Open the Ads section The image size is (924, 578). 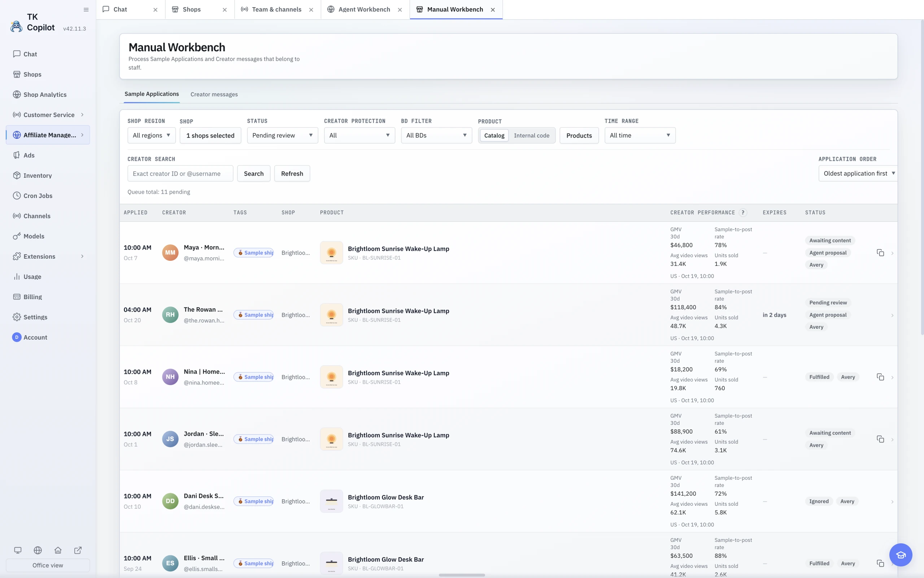48,155
